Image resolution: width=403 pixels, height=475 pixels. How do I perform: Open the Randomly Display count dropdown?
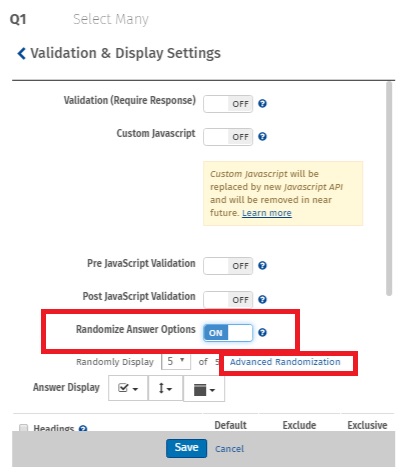tap(176, 361)
